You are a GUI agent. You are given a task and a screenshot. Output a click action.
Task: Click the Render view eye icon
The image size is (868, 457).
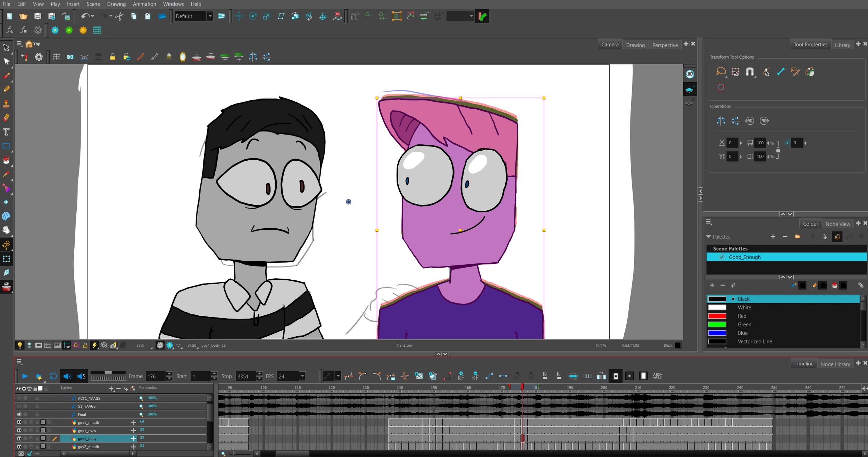click(690, 74)
